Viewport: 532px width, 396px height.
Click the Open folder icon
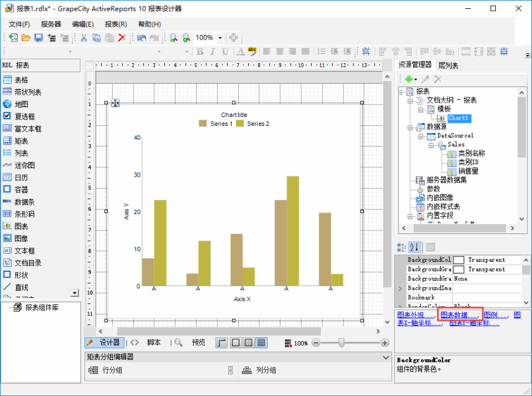(26, 38)
